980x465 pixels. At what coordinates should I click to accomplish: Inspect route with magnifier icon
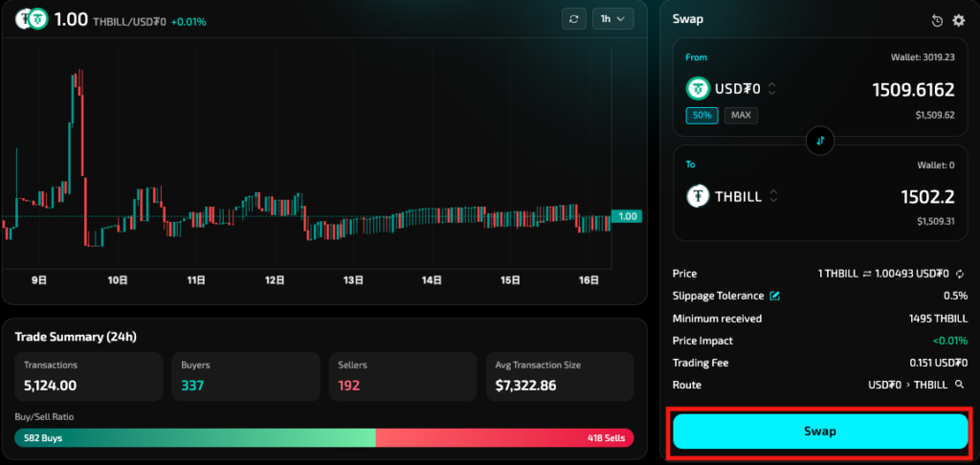pyautogui.click(x=959, y=385)
